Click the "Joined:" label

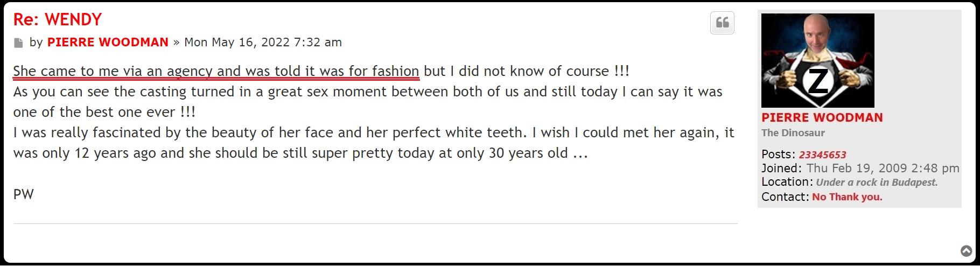[x=781, y=169]
